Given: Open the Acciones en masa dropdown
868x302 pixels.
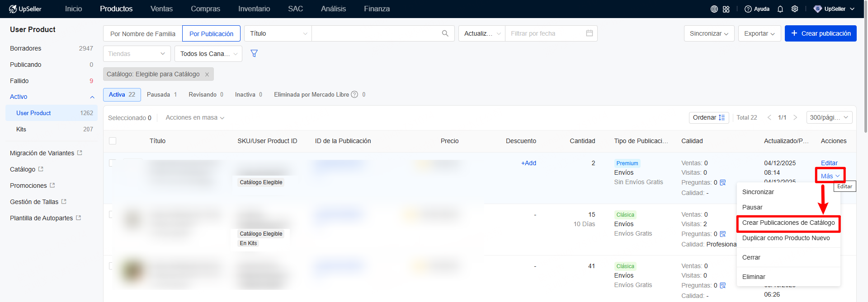Looking at the screenshot, I should click(195, 118).
